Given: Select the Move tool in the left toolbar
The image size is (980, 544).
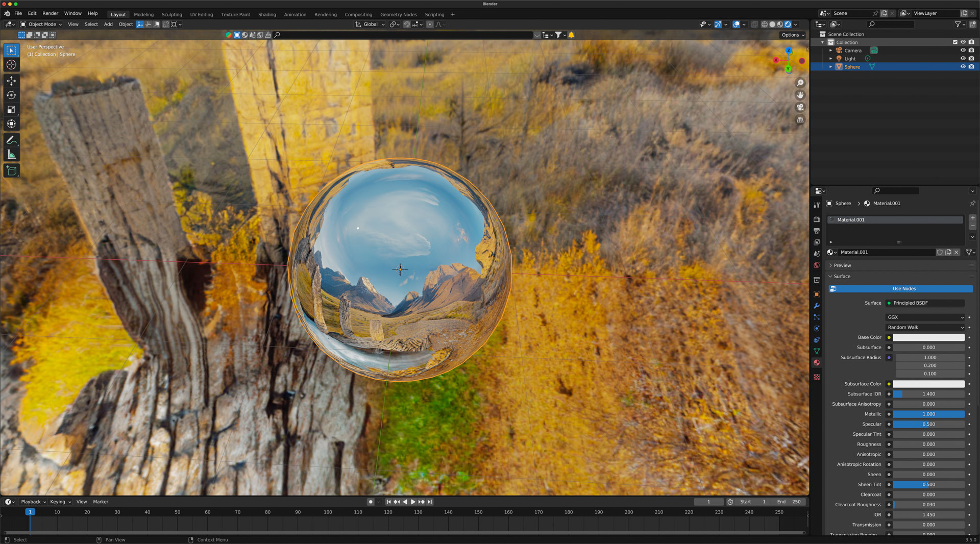Looking at the screenshot, I should pos(11,81).
